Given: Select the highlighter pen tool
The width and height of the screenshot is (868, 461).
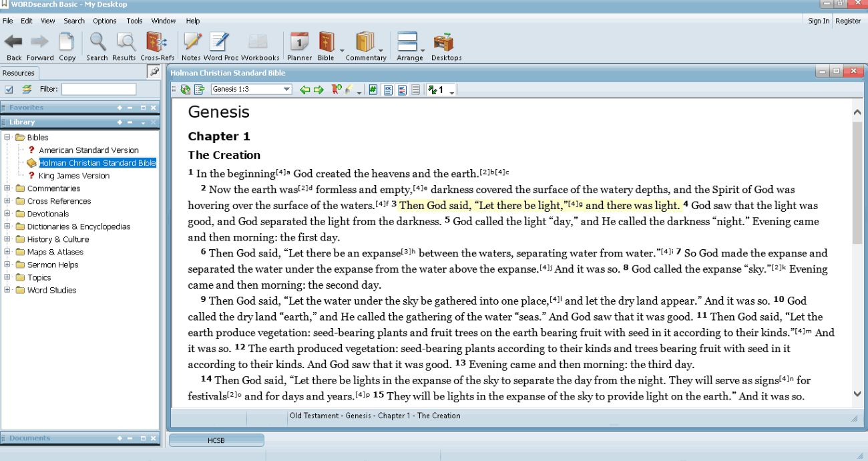Looking at the screenshot, I should (349, 90).
